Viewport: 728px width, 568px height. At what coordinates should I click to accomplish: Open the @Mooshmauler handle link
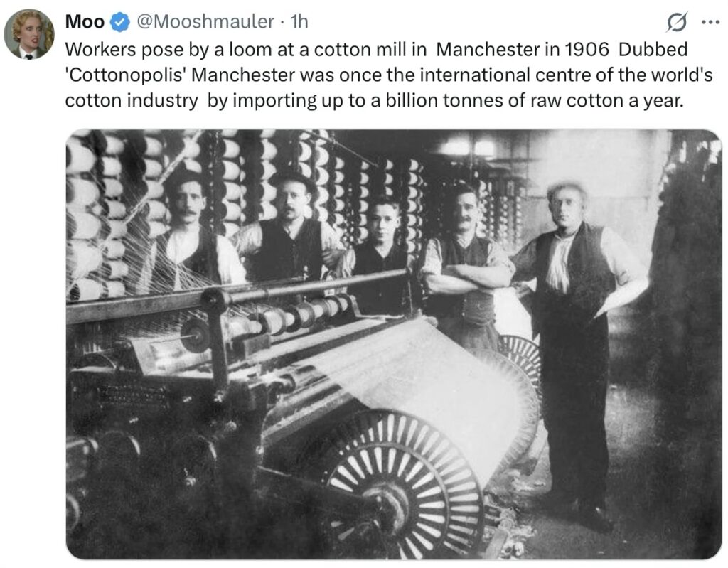[205, 21]
